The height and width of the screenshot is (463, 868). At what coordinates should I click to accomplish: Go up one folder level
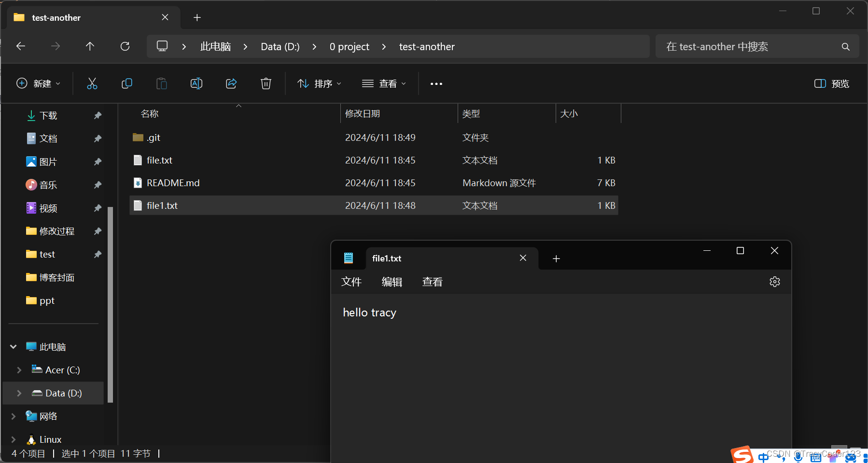pyautogui.click(x=90, y=46)
